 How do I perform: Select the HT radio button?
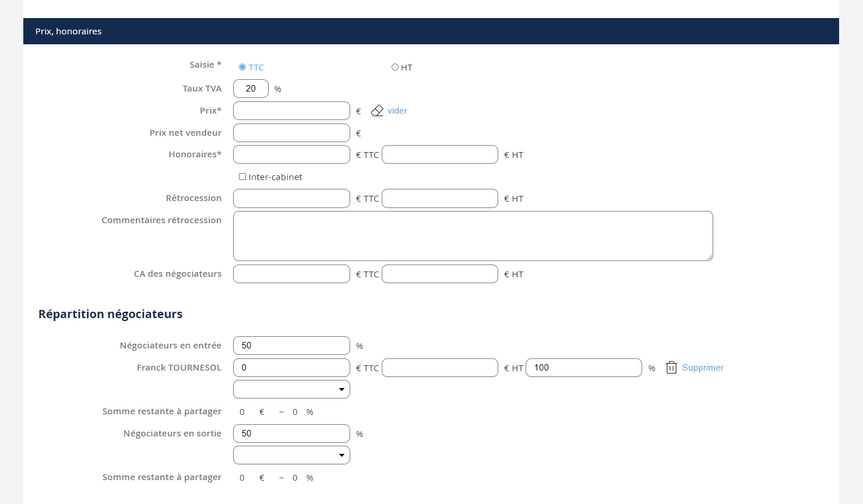pyautogui.click(x=395, y=68)
